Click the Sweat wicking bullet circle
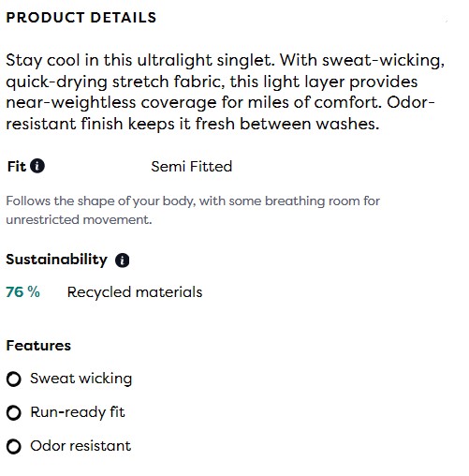Image resolution: width=469 pixels, height=476 pixels. 14,379
